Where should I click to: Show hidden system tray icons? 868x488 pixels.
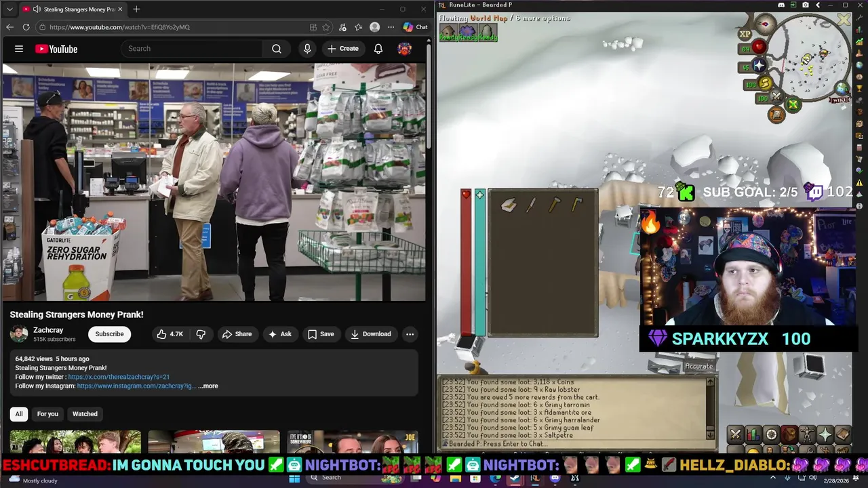click(772, 478)
